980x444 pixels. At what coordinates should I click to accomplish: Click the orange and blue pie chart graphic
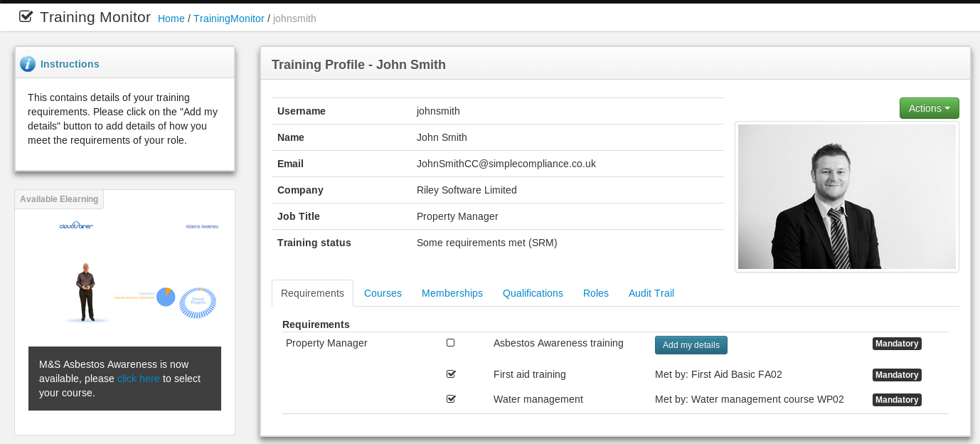(x=166, y=296)
